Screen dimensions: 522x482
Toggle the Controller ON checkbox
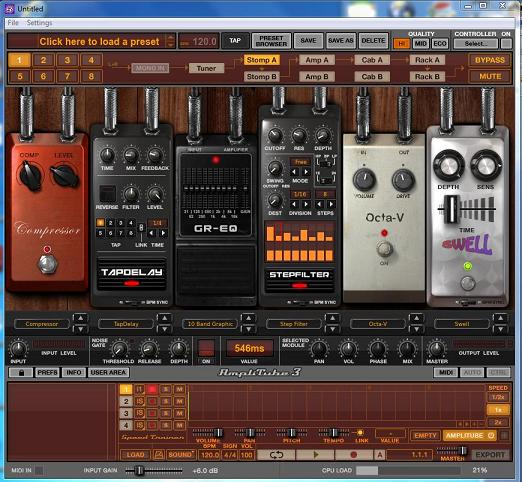tap(506, 44)
